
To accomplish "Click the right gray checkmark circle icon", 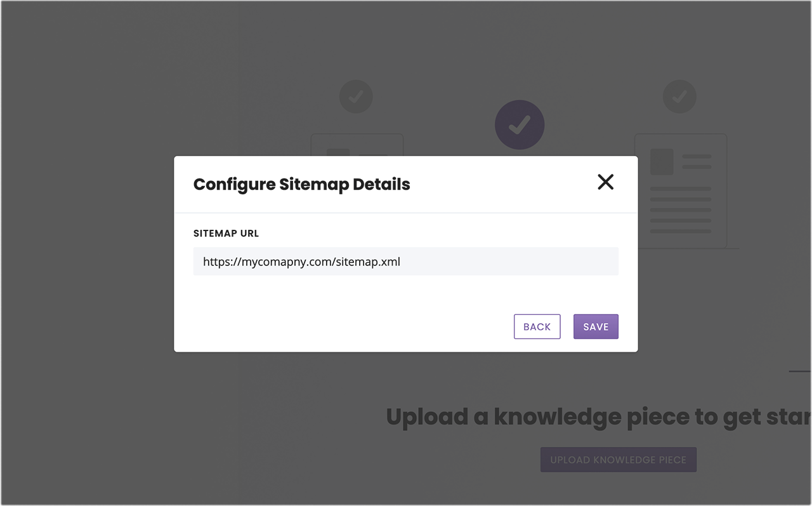I will pyautogui.click(x=679, y=97).
